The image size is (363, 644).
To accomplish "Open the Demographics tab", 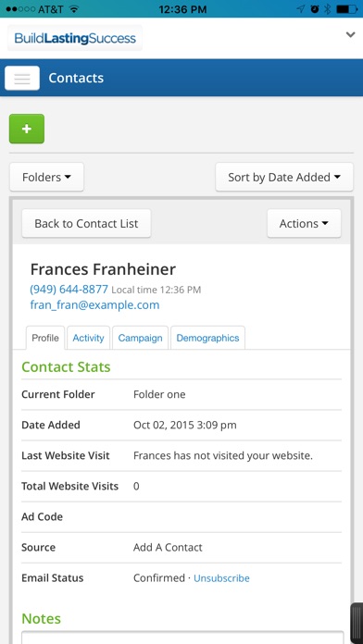I will pyautogui.click(x=207, y=338).
